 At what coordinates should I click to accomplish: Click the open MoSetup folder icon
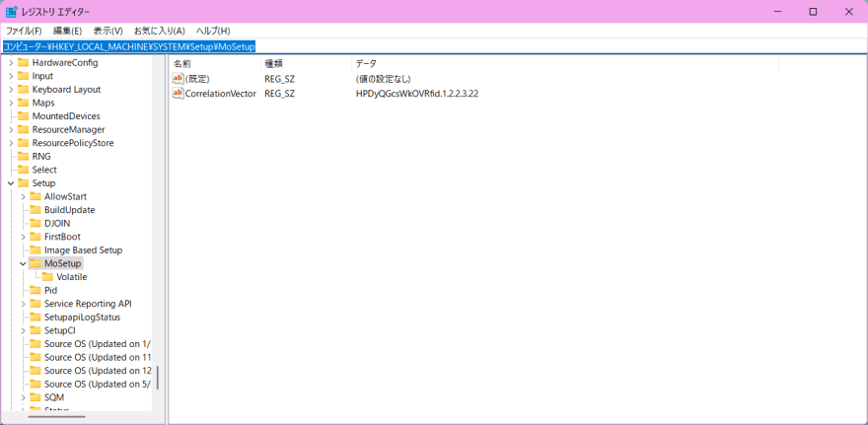(36, 263)
